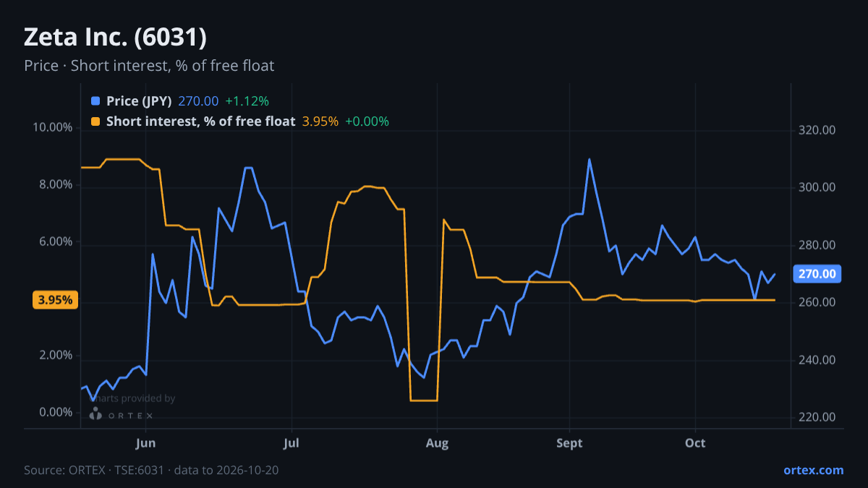
Task: Click the 240.00 right axis label
Action: pyautogui.click(x=817, y=361)
